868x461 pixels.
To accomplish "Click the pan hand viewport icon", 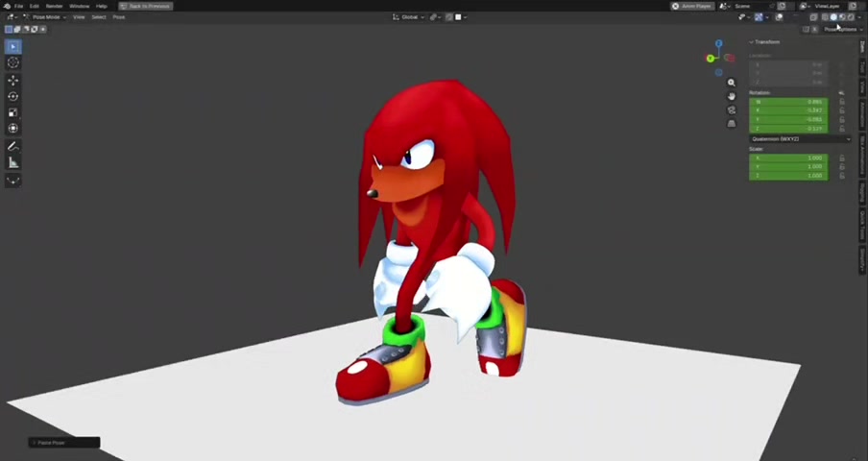I will pos(732,96).
